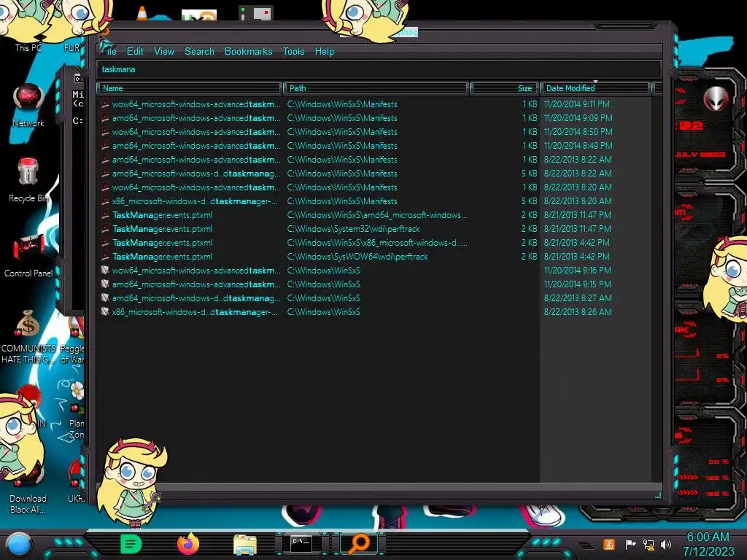Click the search box containing taskmana
This screenshot has height=560, width=747.
(379, 69)
